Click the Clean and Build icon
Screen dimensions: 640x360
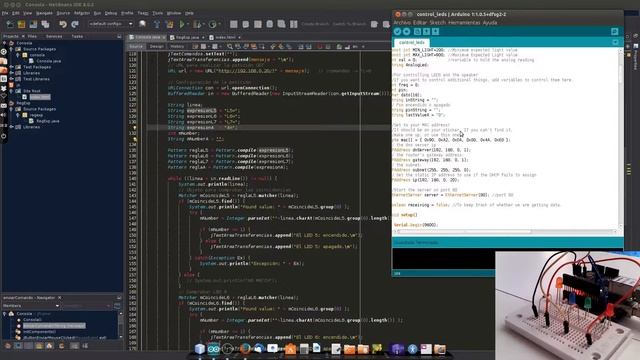(x=169, y=24)
